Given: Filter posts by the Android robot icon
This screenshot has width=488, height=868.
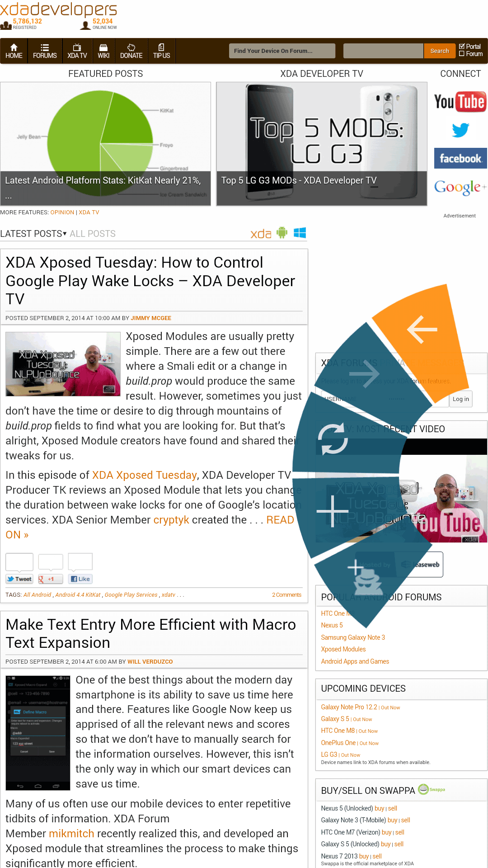Looking at the screenshot, I should (282, 233).
